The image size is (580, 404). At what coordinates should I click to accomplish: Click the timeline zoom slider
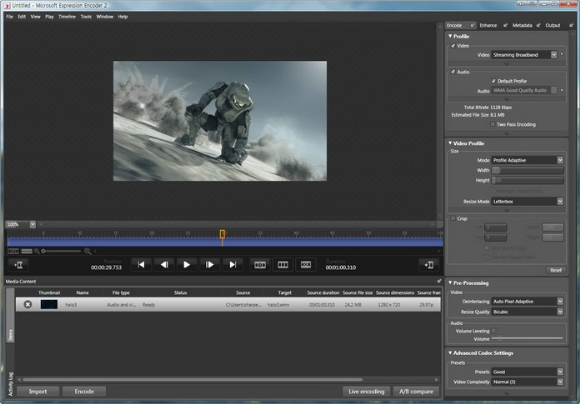[61, 251]
